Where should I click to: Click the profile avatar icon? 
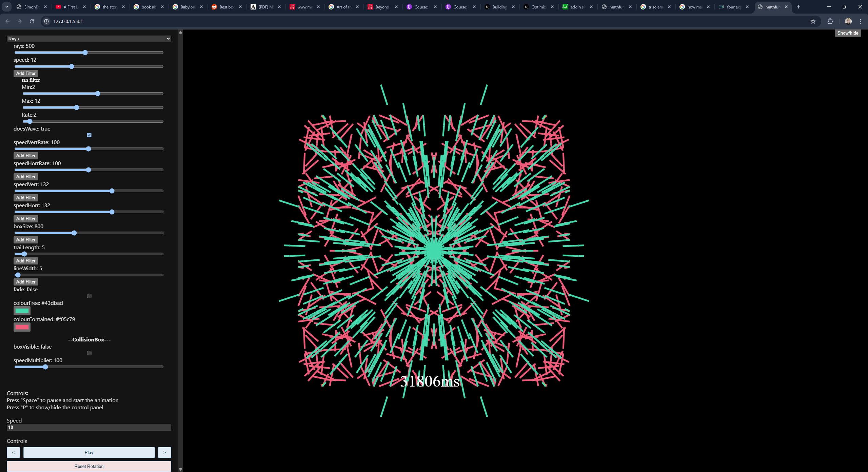[848, 21]
